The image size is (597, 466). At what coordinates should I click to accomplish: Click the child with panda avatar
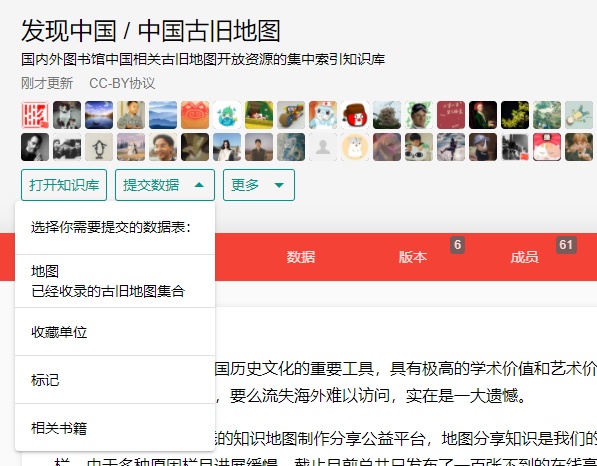click(x=418, y=147)
